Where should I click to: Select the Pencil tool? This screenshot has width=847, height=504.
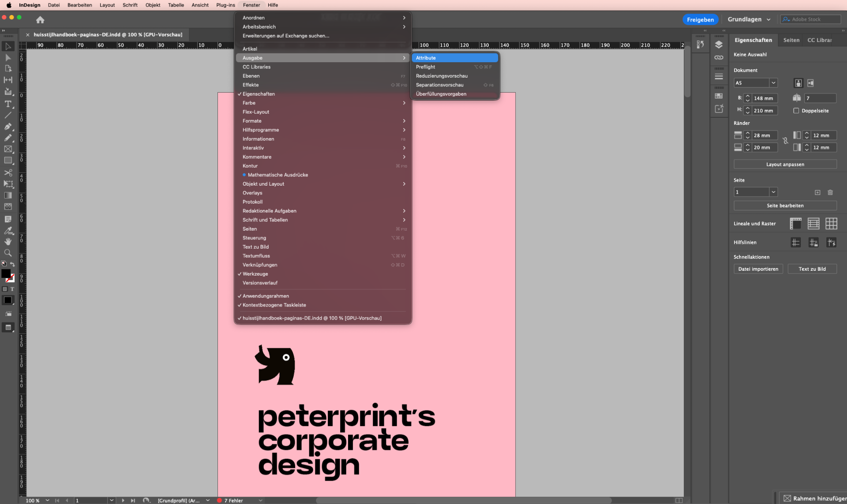(x=8, y=138)
